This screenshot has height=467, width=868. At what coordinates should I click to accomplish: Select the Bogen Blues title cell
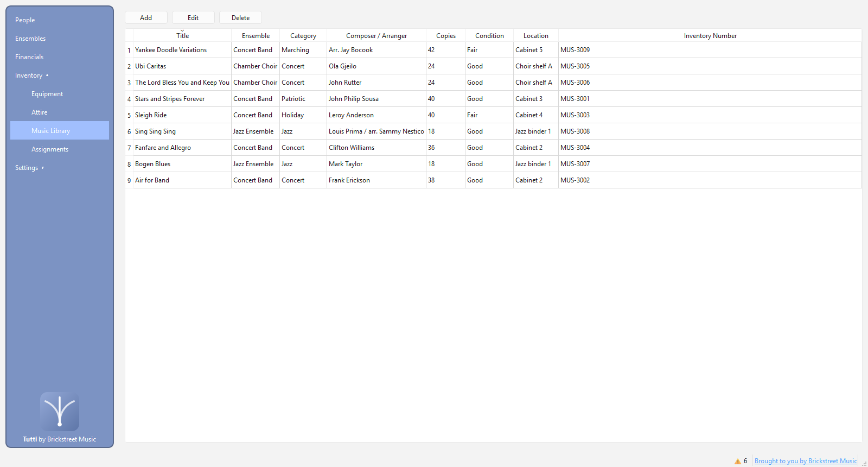pos(182,164)
